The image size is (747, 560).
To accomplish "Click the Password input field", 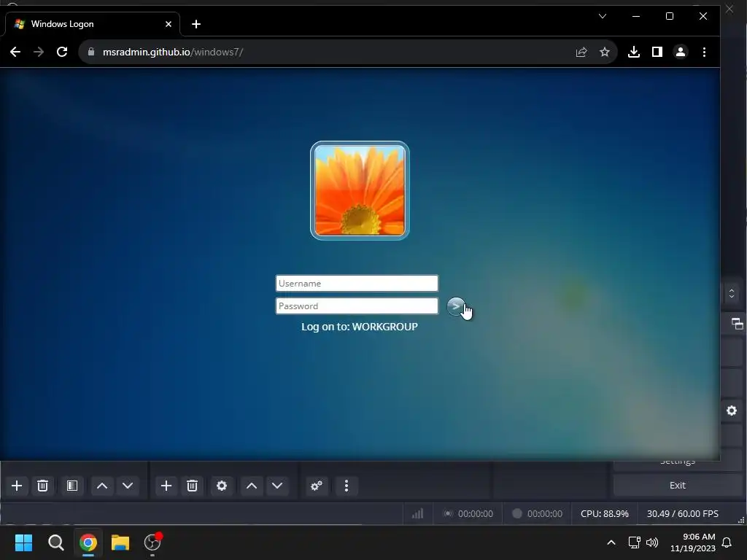I will (x=356, y=306).
